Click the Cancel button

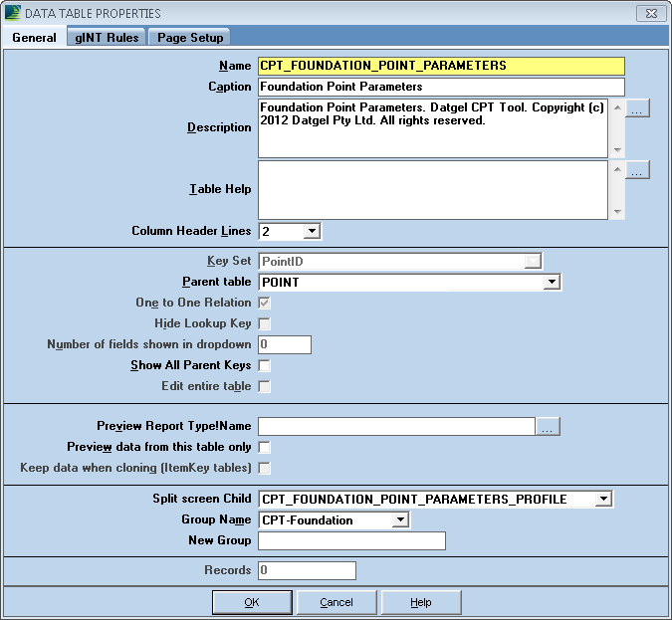tap(336, 602)
